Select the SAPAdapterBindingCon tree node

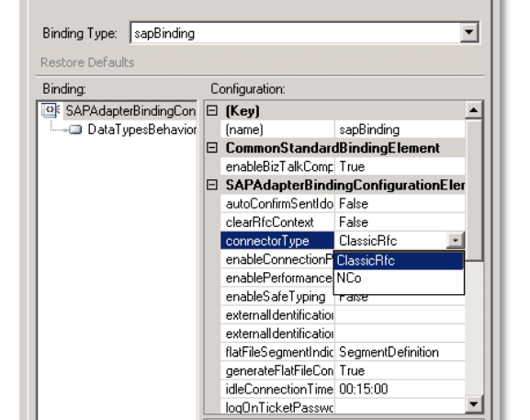click(130, 111)
